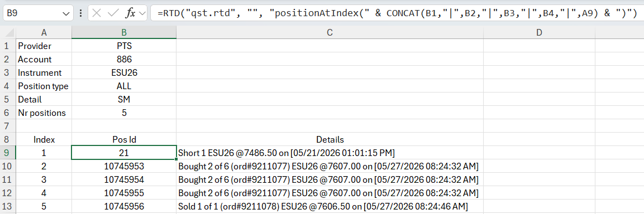Screen dimensions: 644x214
Task: Click Index cell A13 with value 5
Action: [44, 206]
